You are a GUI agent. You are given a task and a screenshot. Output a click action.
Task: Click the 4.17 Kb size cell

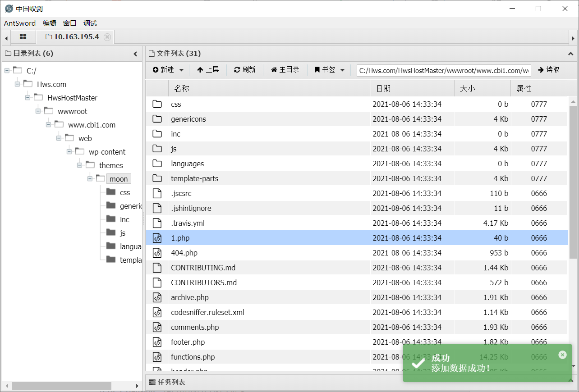pyautogui.click(x=496, y=223)
